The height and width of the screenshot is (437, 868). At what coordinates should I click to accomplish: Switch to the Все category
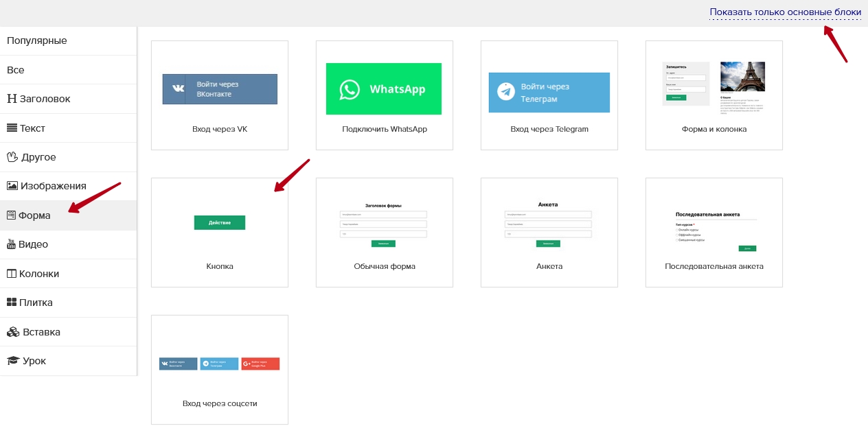coord(16,70)
